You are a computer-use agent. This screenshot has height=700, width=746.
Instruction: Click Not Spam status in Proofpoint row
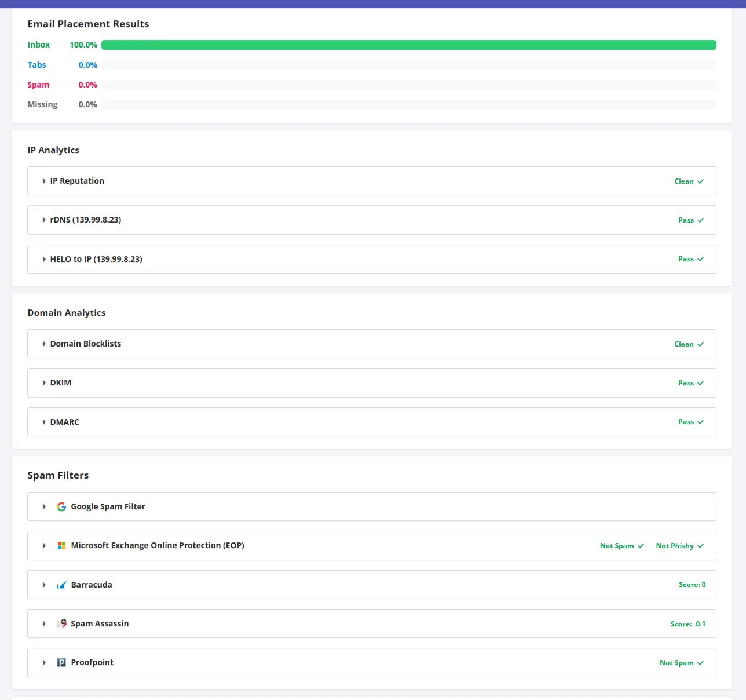click(676, 663)
